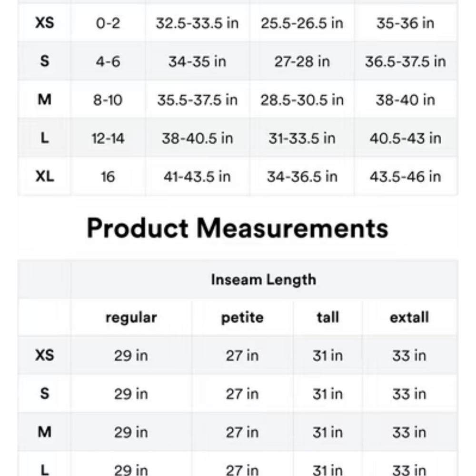Select the extall inseam column header

[409, 317]
